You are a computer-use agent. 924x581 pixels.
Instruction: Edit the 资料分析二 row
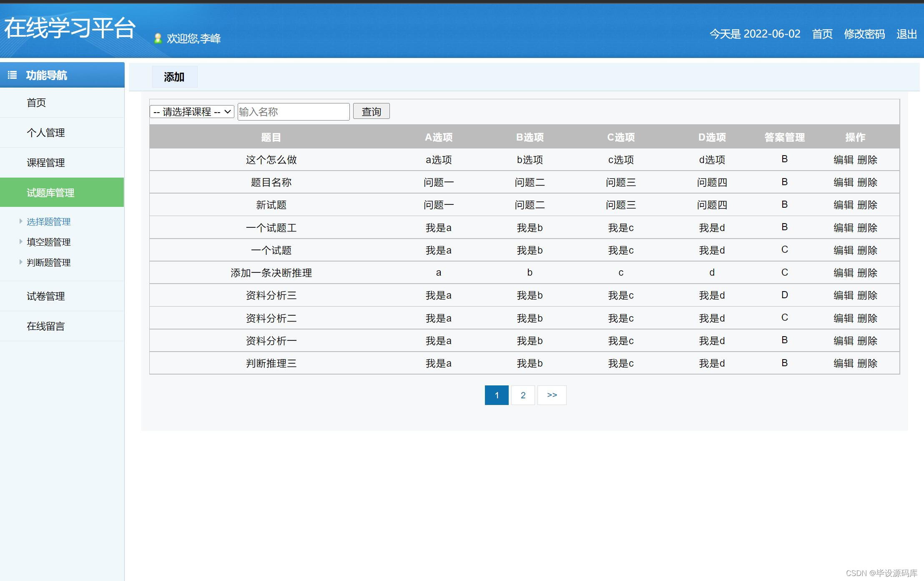click(x=844, y=318)
